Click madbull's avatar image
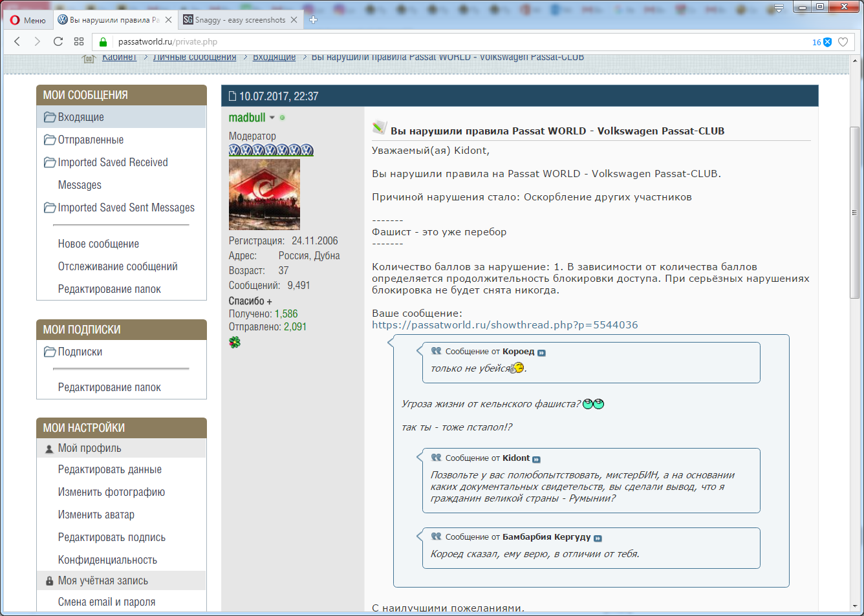Screen dimensions: 864x616 click(265, 195)
